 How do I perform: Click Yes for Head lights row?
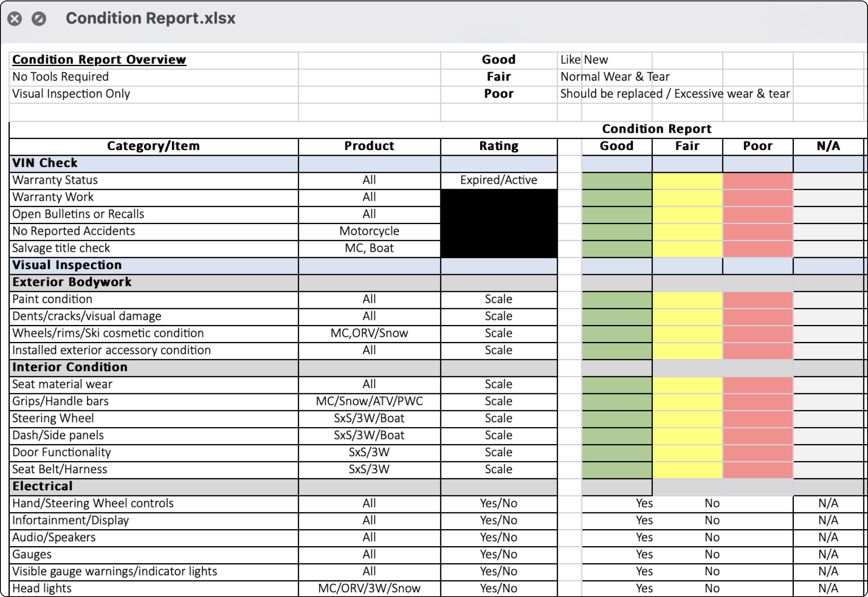pos(644,588)
